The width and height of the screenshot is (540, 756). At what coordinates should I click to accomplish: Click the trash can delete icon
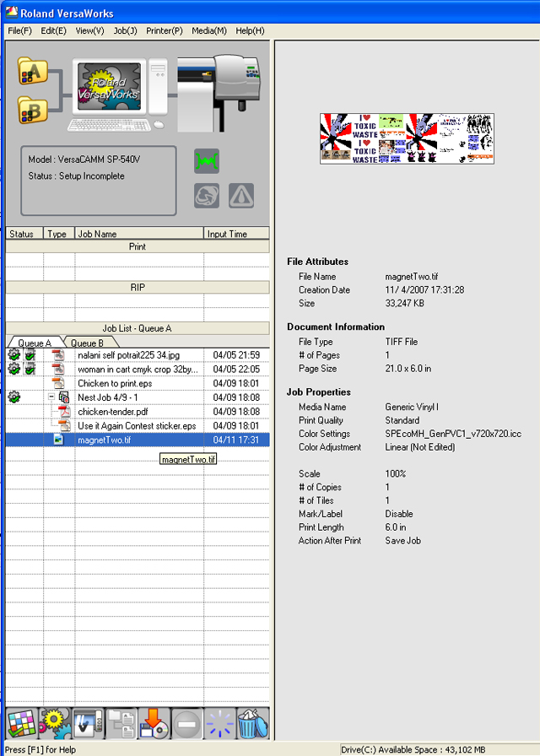[x=252, y=724]
